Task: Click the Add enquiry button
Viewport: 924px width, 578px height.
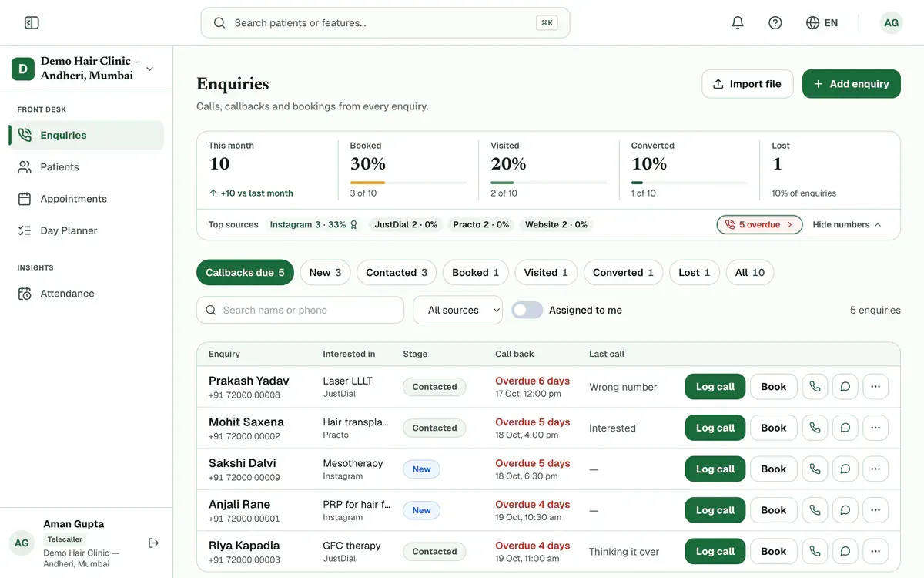Action: (852, 84)
